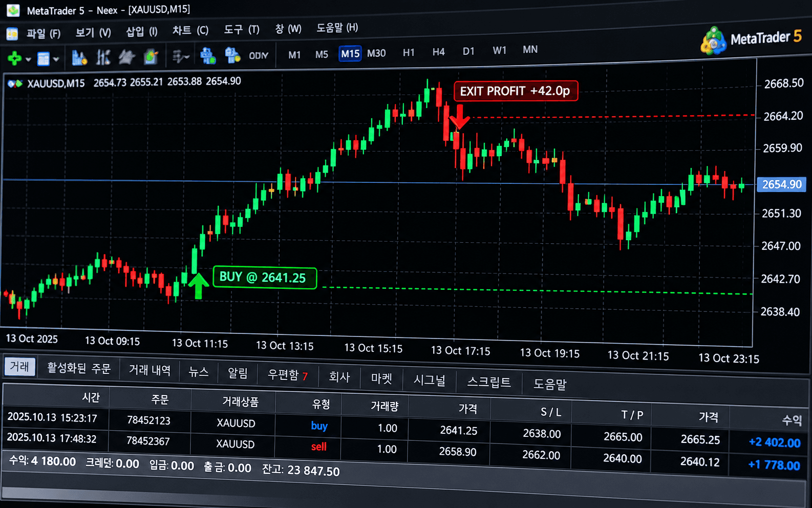
Task: Click the green shield toolbar icon
Action: (x=151, y=56)
